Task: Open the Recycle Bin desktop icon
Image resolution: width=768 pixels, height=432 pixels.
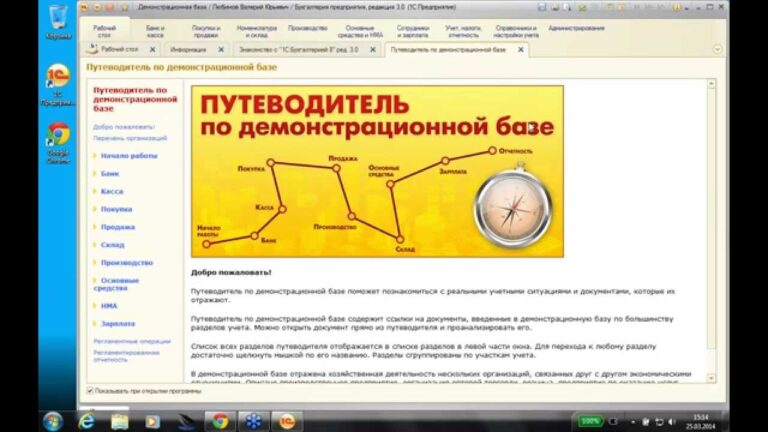Action: [x=58, y=18]
